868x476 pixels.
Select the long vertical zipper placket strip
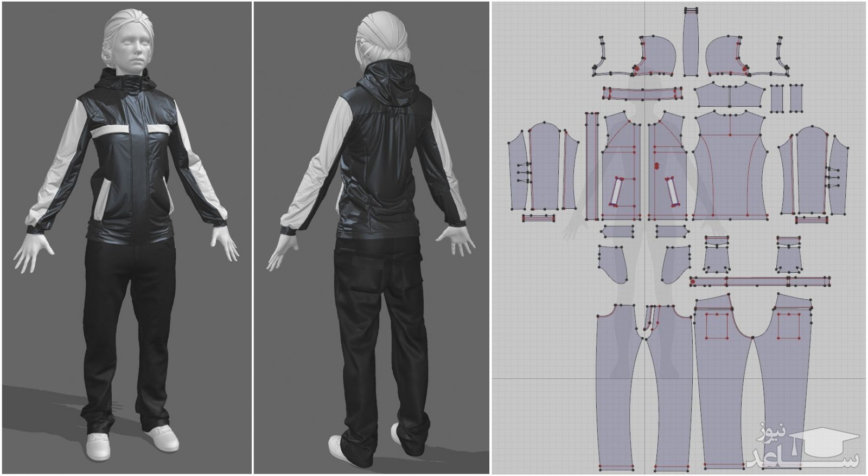(x=592, y=166)
